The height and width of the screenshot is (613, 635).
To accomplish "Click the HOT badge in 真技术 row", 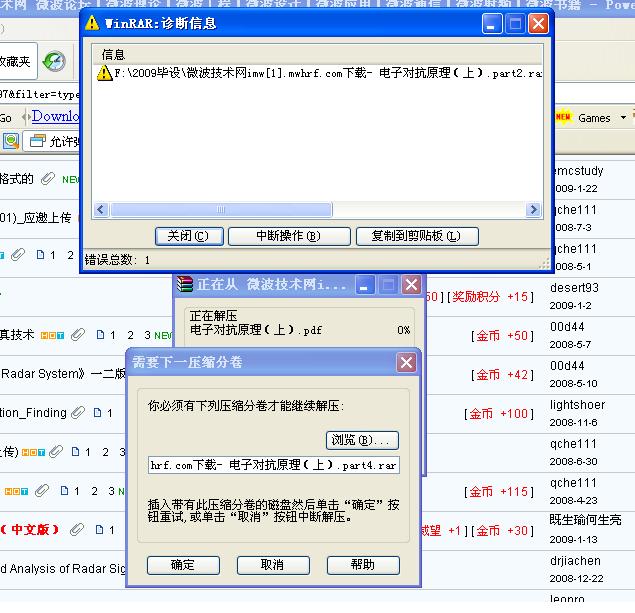I will click(x=52, y=336).
